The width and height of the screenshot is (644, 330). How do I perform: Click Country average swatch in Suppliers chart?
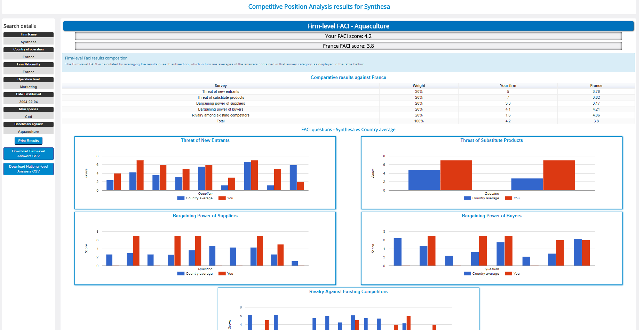tap(181, 274)
